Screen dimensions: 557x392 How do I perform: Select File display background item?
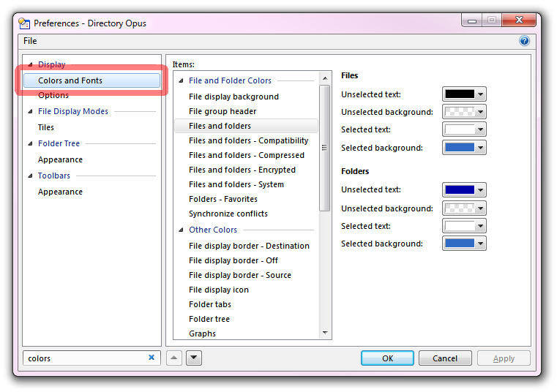click(233, 97)
